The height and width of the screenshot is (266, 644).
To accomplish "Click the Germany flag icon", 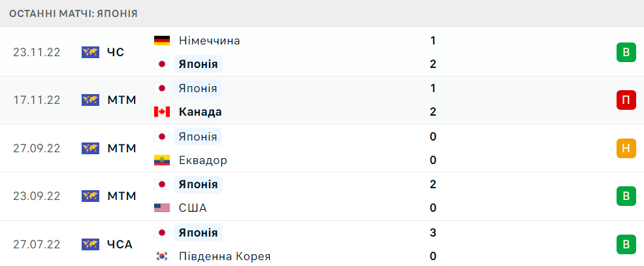I will 161,41.
